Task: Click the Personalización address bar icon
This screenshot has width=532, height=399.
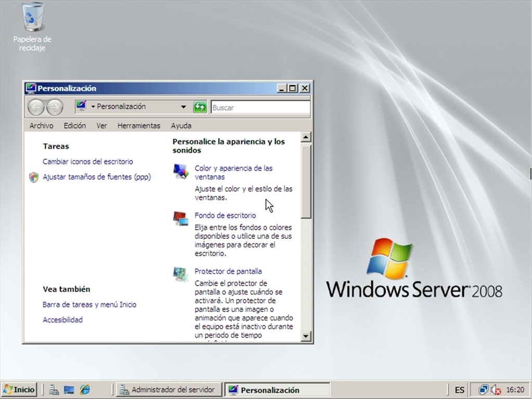Action: [81, 106]
